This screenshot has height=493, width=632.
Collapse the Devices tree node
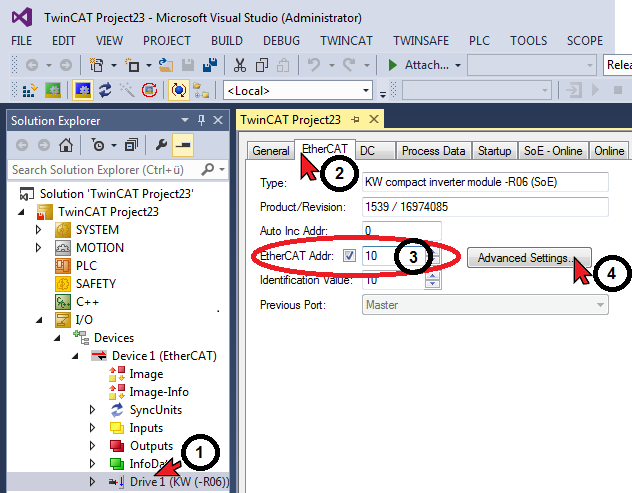[x=57, y=338]
